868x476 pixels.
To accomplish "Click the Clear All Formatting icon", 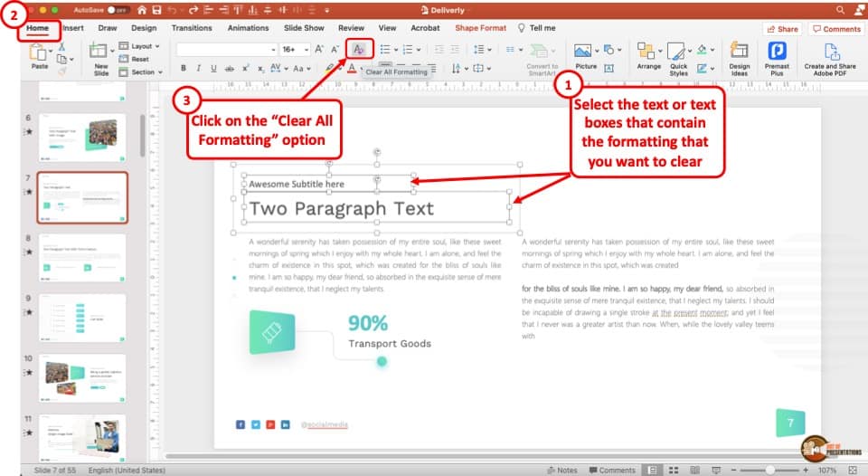I will point(359,49).
